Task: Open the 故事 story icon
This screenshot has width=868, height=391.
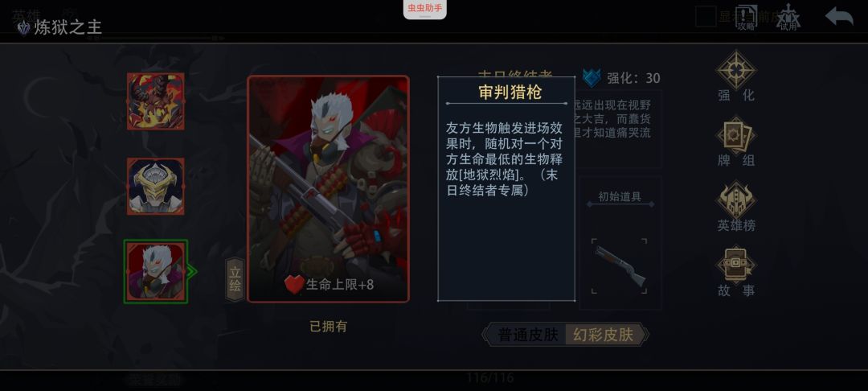Action: tap(735, 271)
